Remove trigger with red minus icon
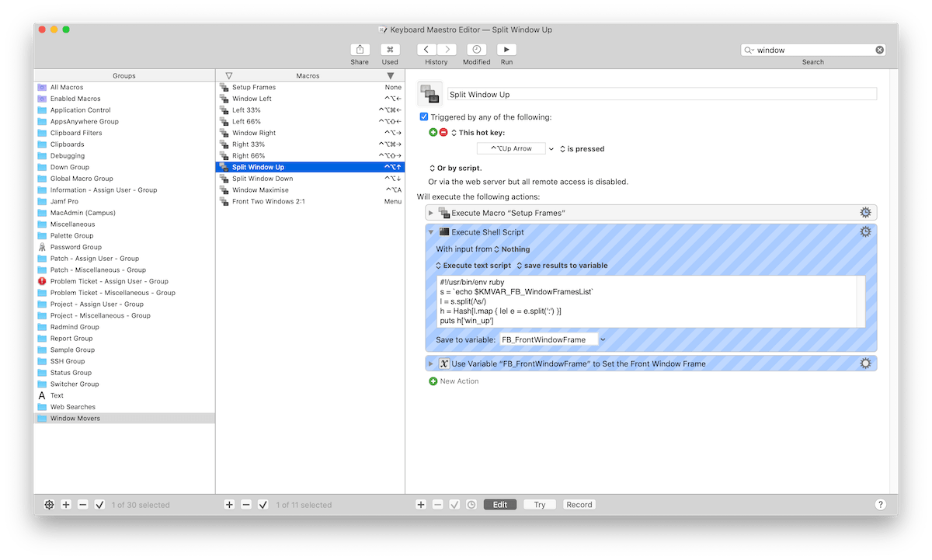This screenshot has width=932, height=560. [443, 133]
